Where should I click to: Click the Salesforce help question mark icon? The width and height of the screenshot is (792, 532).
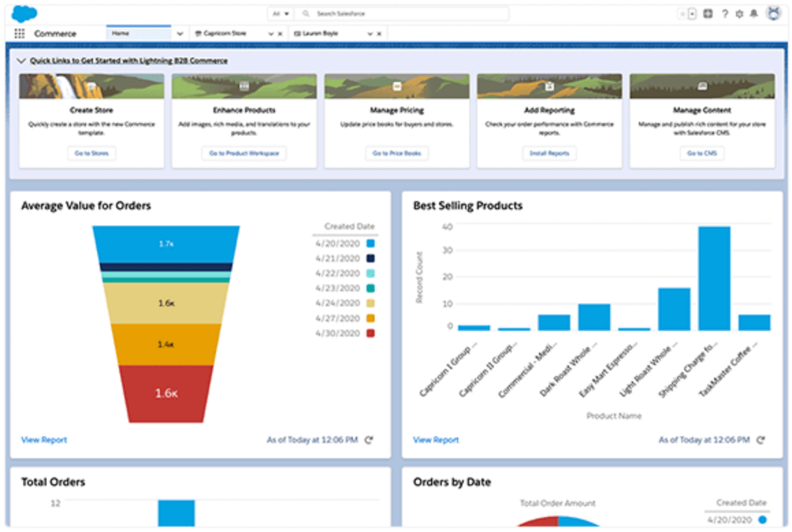[x=724, y=13]
